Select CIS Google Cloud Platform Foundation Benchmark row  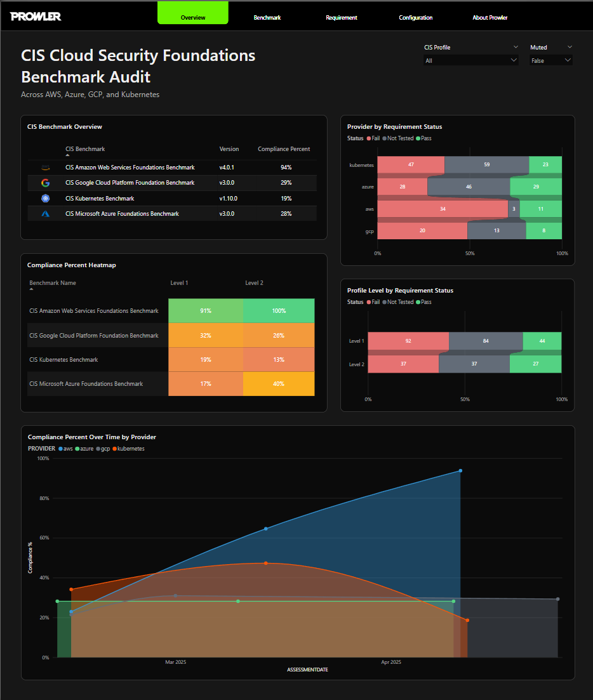click(x=172, y=183)
